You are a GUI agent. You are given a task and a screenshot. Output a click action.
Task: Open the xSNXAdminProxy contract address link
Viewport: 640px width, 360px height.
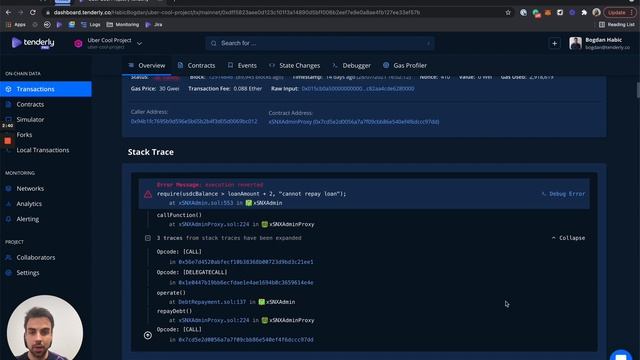(x=354, y=122)
